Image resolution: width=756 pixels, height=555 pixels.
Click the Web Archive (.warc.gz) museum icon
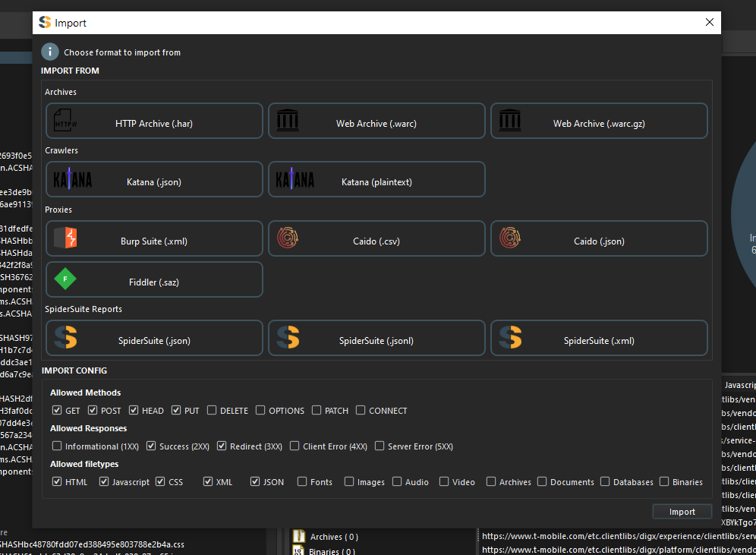[x=510, y=120]
